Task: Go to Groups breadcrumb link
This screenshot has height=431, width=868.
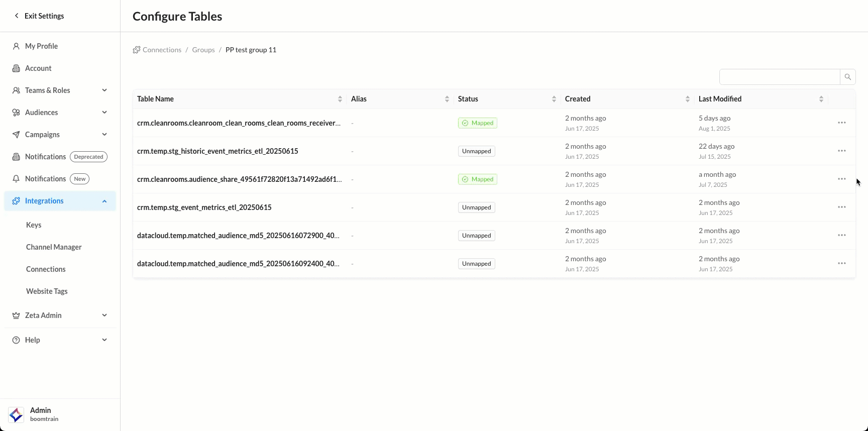Action: [203, 50]
